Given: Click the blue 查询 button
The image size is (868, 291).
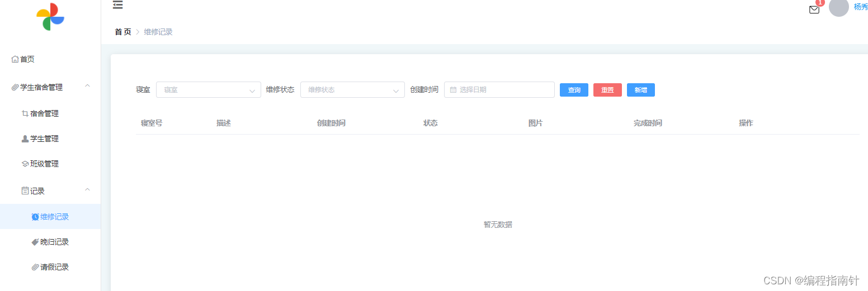Looking at the screenshot, I should pos(574,90).
